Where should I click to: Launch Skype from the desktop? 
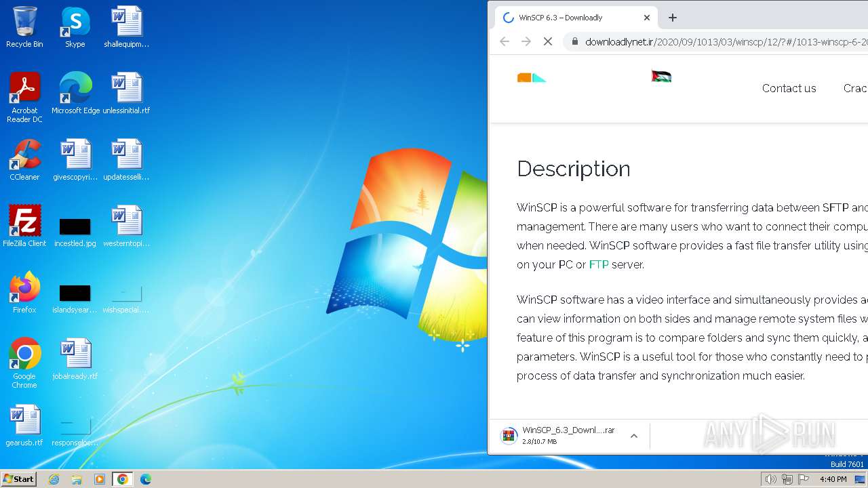[75, 27]
